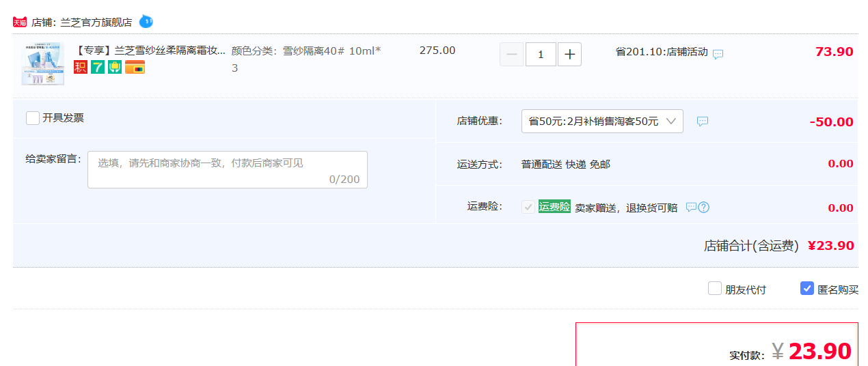The image size is (868, 366).
Task: Click the Tmall logo icon beside the shop name
Action: click(x=20, y=22)
